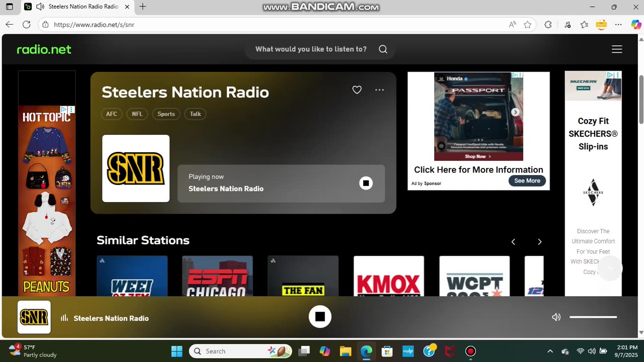Open the WEEI similar station

132,276
